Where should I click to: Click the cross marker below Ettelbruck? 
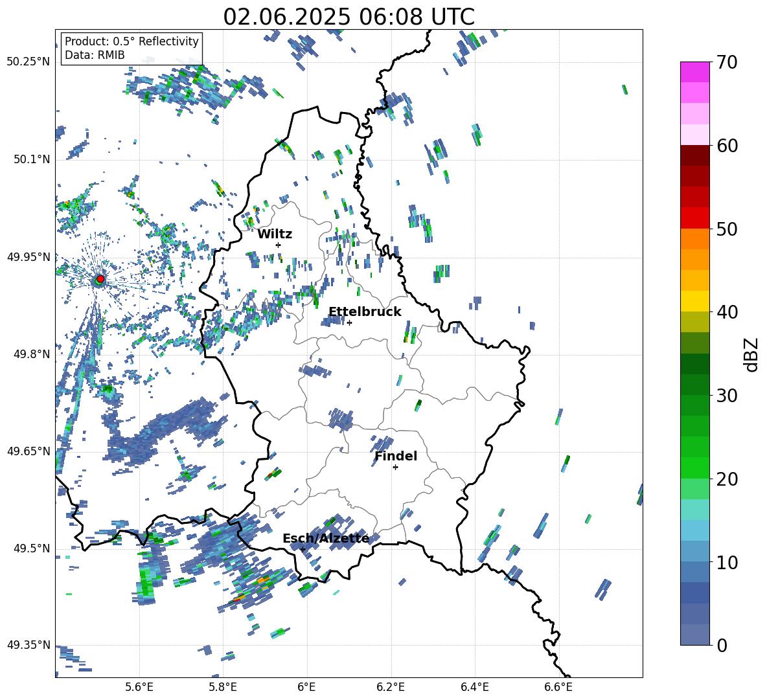(349, 322)
